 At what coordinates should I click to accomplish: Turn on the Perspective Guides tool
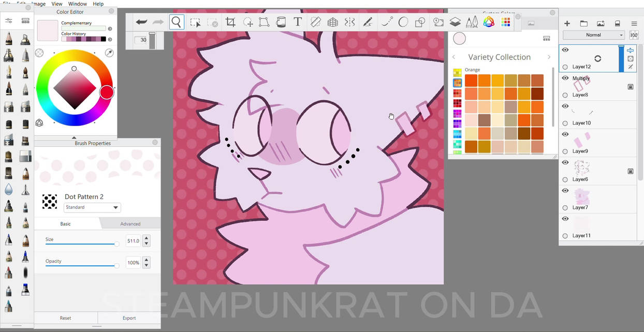tap(333, 22)
